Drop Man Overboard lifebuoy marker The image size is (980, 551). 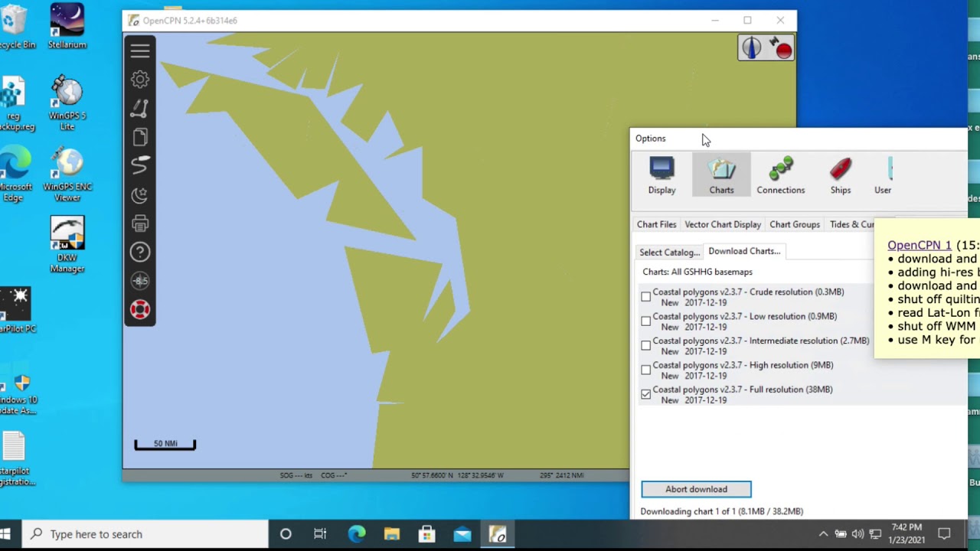140,310
